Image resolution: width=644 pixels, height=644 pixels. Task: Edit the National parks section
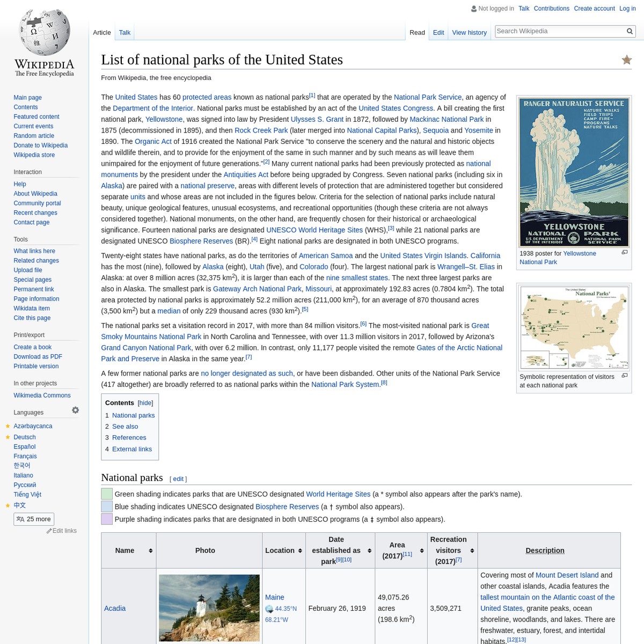(178, 479)
